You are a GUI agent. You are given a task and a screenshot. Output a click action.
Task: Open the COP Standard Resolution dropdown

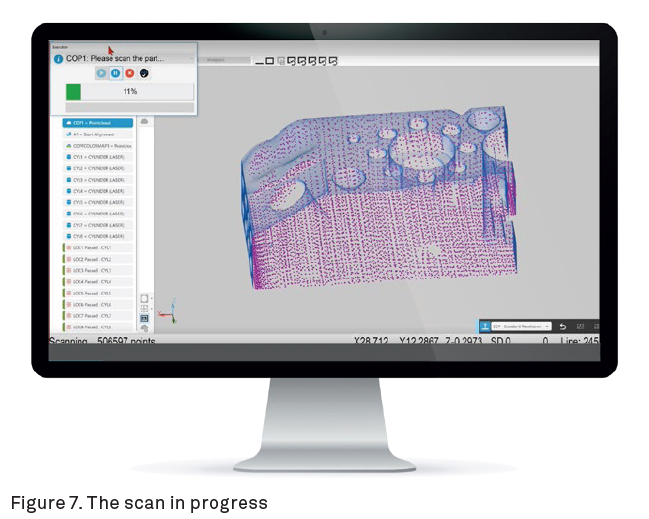click(521, 327)
